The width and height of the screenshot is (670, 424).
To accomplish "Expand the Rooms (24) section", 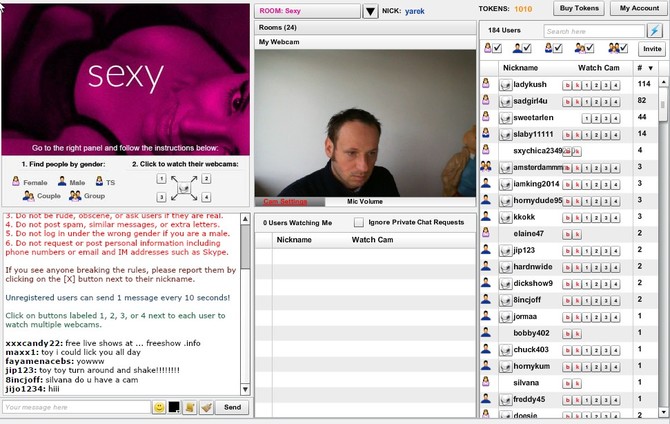I will pos(365,27).
